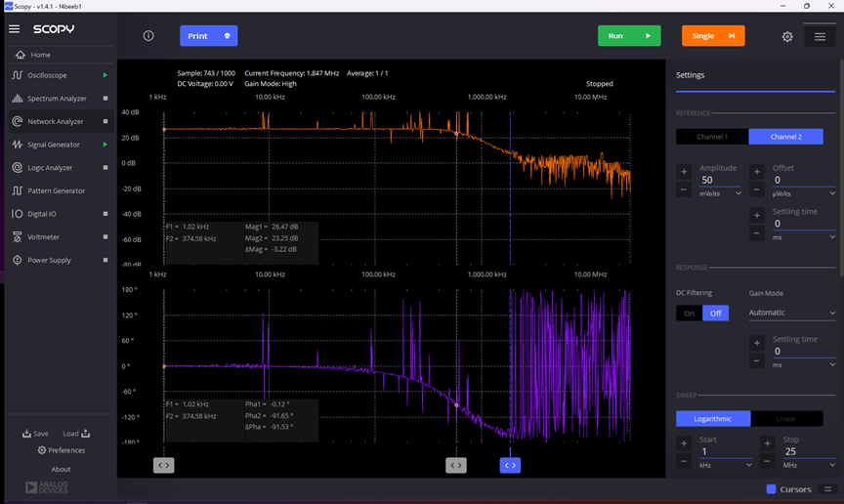Increase Reference Settling time with plus

pyautogui.click(x=757, y=216)
